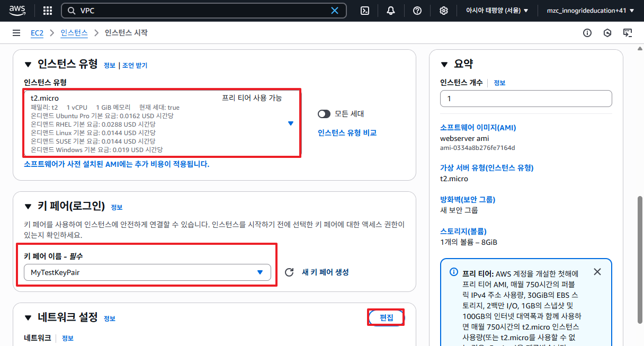Click the 1개의 볼륨 – 8GiB text
The height and width of the screenshot is (346, 644).
point(469,242)
